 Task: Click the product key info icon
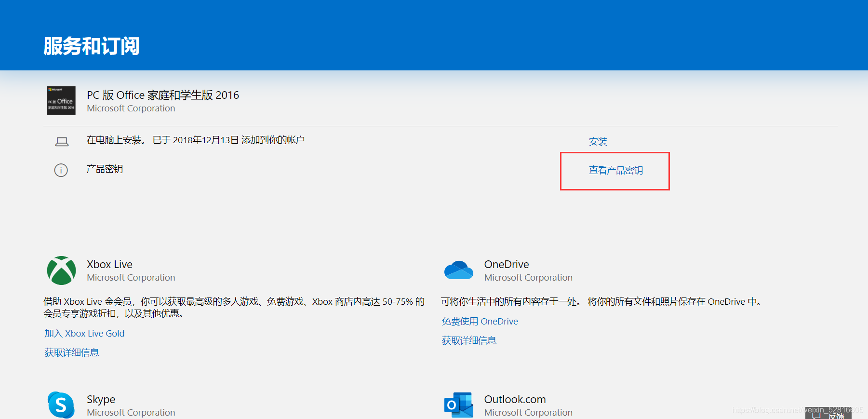click(61, 170)
